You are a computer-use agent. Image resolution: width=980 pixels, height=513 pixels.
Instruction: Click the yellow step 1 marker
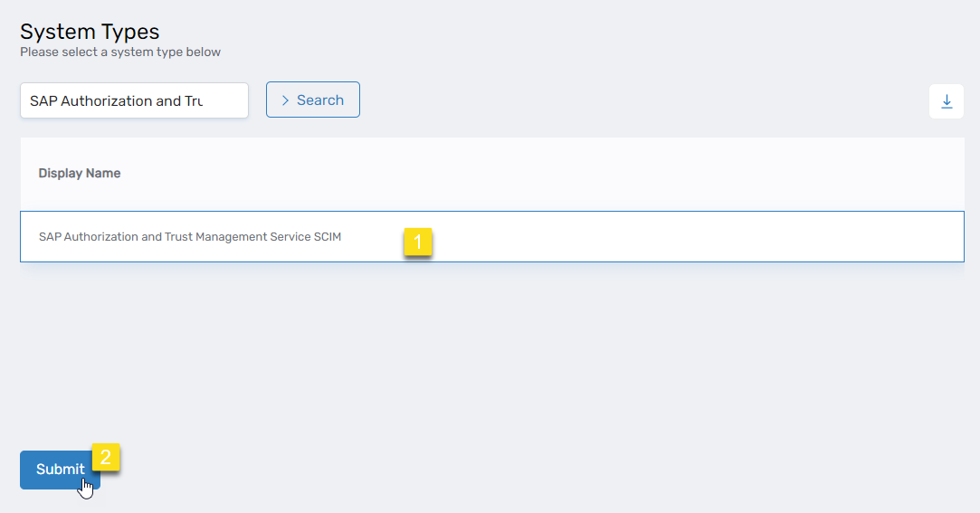pos(418,242)
